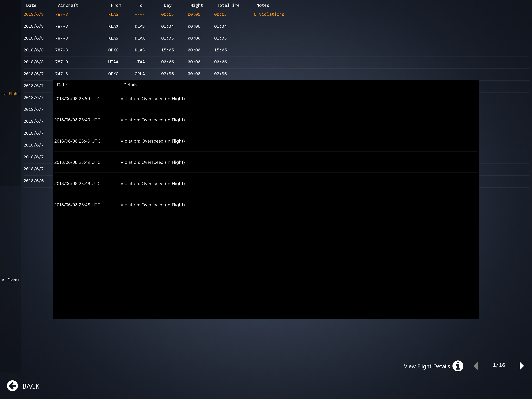Click the BACK button label
This screenshot has width=532, height=399.
click(x=31, y=386)
